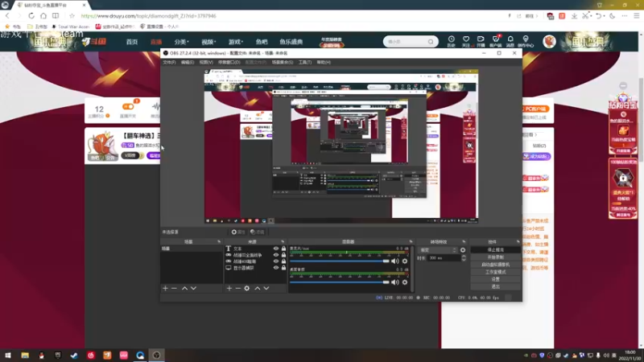The height and width of the screenshot is (362, 644).
Task: Open 首页 tab in Douyu navigation
Action: click(132, 42)
